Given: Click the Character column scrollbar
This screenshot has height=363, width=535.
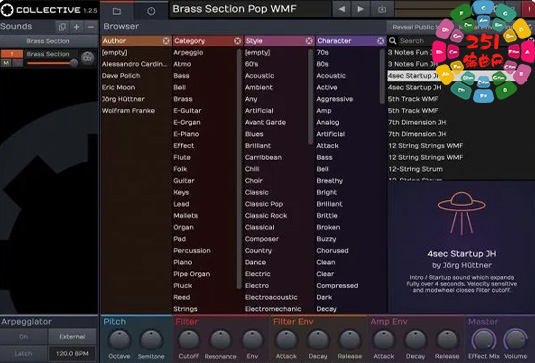Looking at the screenshot, I should pyautogui.click(x=382, y=76).
